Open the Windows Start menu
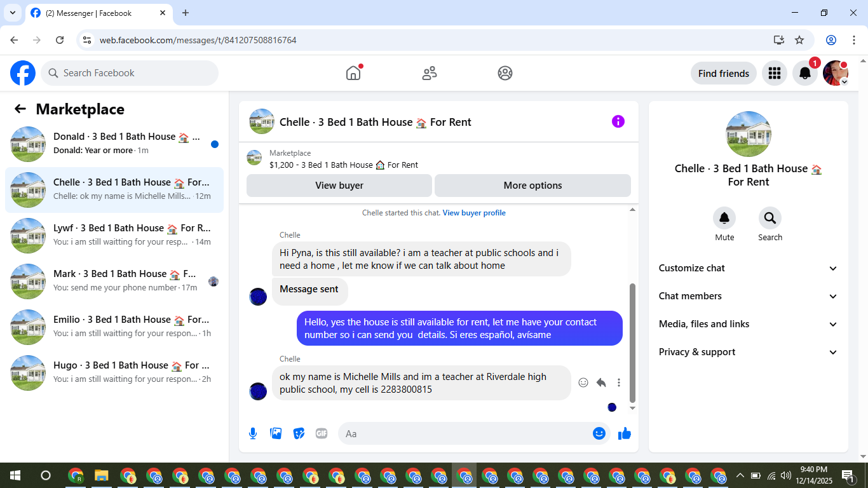 [15, 475]
